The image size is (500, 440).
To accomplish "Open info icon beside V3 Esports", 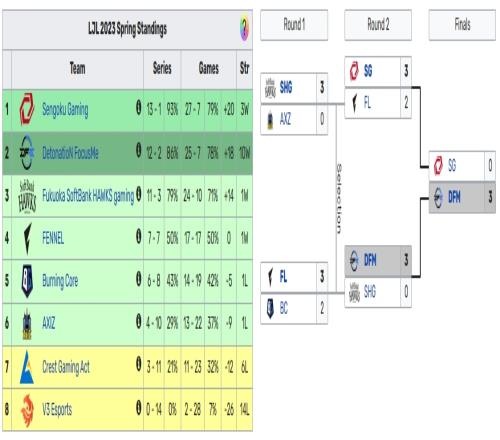I will pos(139,407).
